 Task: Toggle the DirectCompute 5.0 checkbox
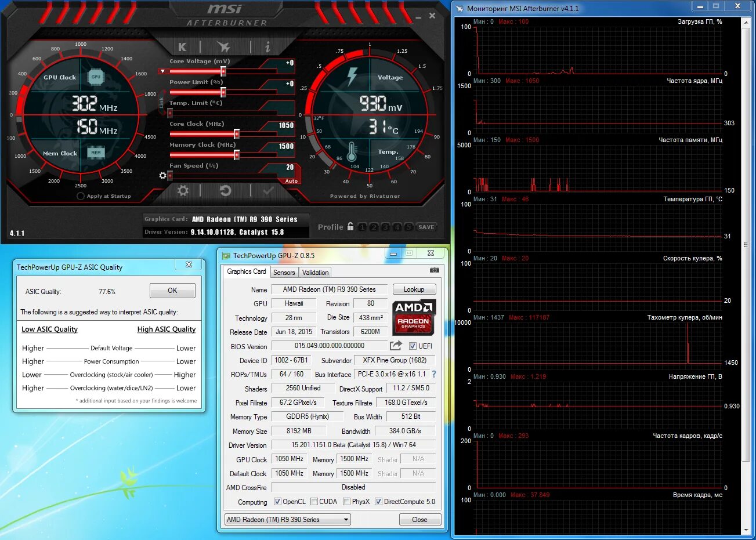pyautogui.click(x=378, y=502)
